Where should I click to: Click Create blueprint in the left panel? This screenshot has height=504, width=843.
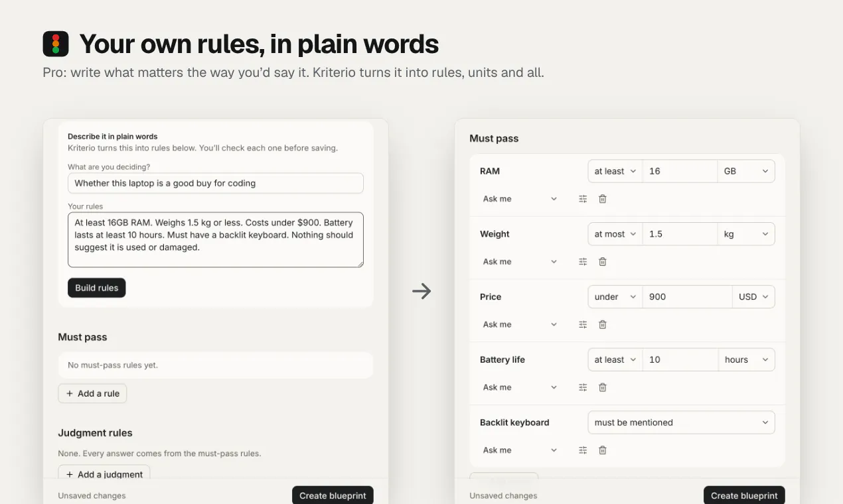pyautogui.click(x=333, y=495)
